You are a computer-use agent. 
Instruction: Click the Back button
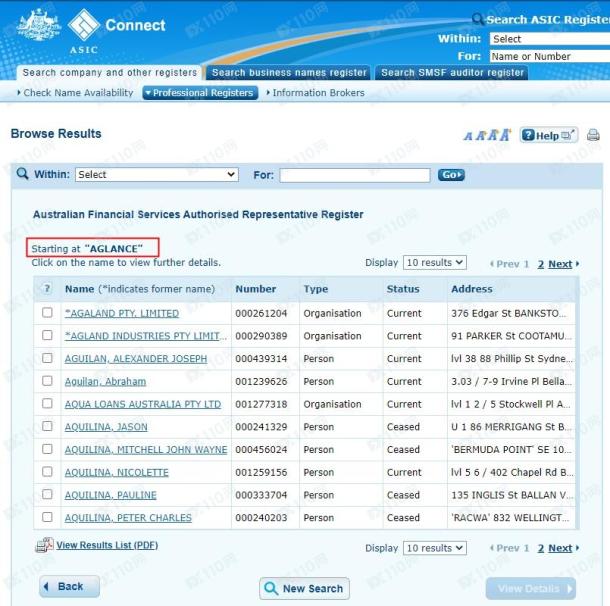[x=69, y=587]
